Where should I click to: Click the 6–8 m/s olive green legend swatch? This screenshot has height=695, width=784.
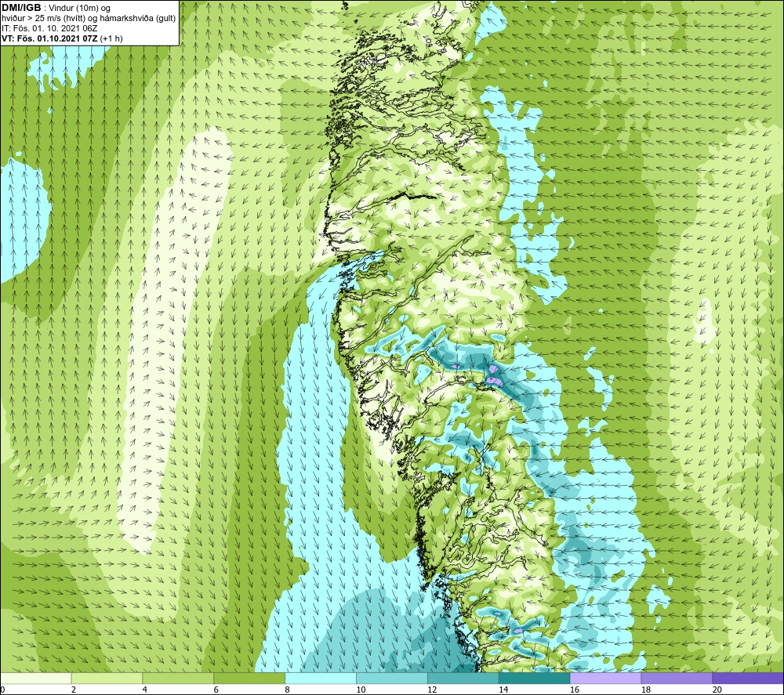point(249,678)
